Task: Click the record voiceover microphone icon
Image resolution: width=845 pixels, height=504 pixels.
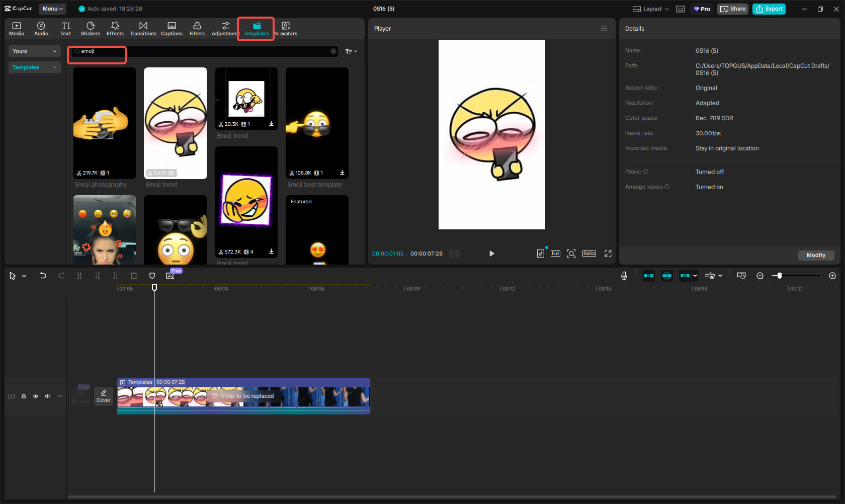Action: (x=624, y=276)
